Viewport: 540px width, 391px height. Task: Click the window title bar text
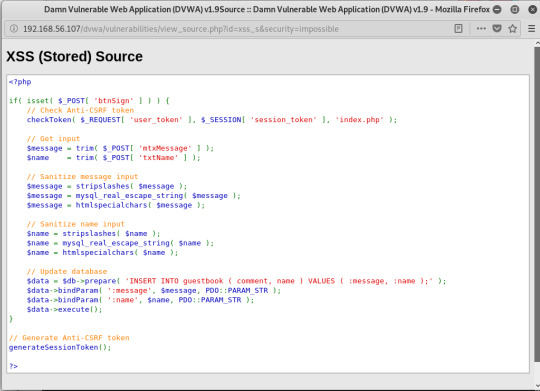(267, 9)
